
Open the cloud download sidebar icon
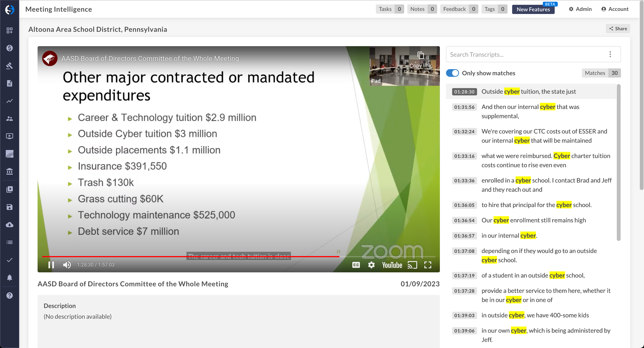coord(10,225)
